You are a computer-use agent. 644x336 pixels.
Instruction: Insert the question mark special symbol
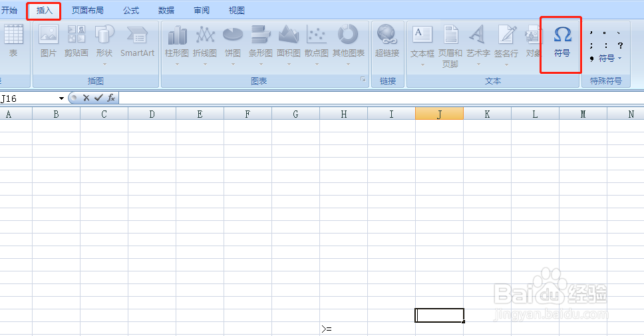coord(620,46)
